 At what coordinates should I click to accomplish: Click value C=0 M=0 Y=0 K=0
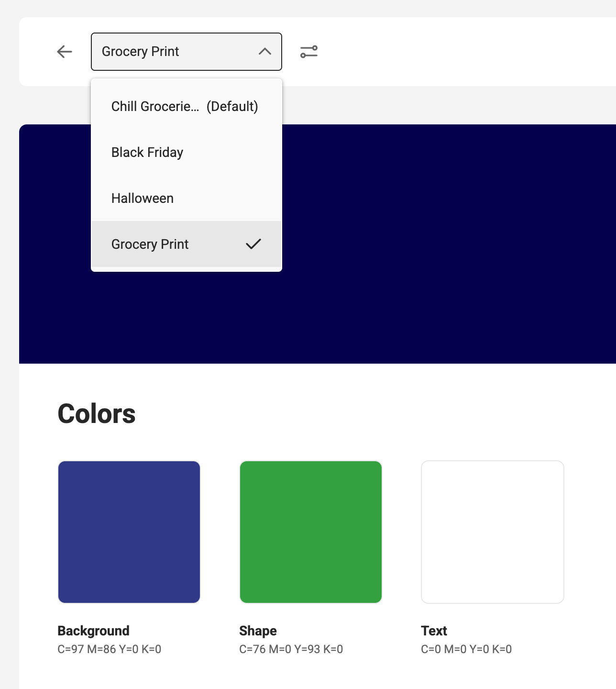(x=467, y=649)
